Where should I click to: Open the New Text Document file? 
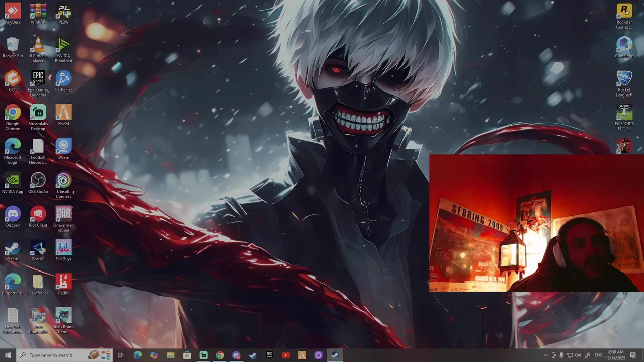[13, 320]
